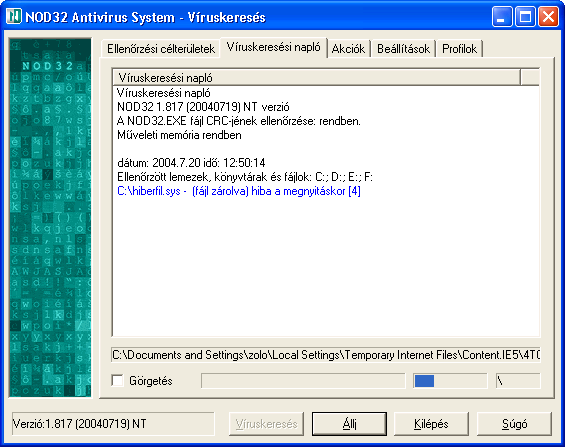The width and height of the screenshot is (565, 447).
Task: Click the blue scan progress bar
Action: coord(450,381)
